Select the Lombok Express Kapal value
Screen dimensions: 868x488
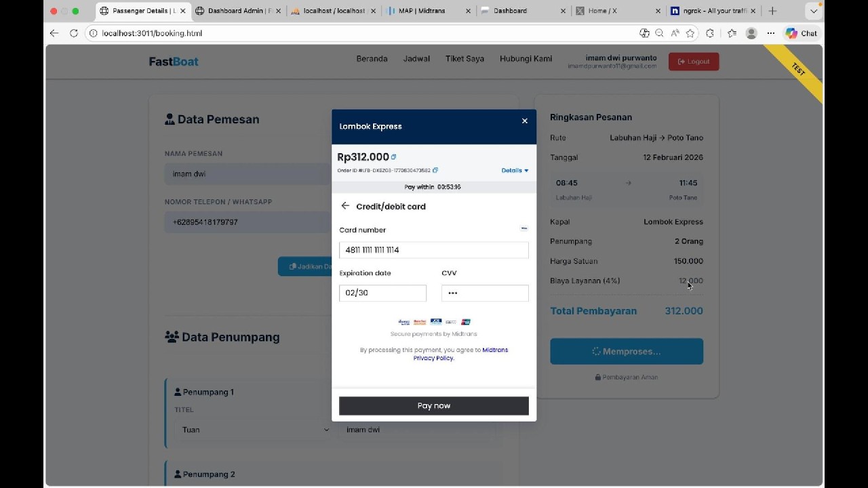click(673, 222)
